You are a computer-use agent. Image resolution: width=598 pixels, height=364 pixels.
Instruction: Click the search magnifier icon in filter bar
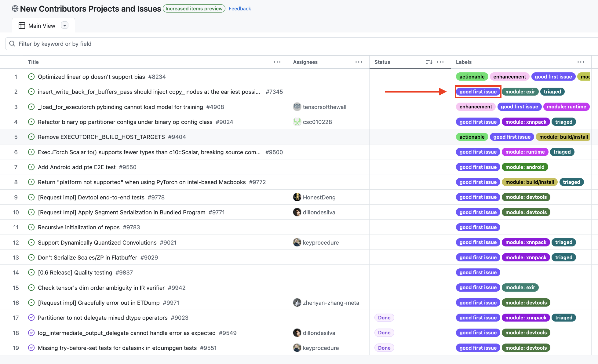(12, 44)
